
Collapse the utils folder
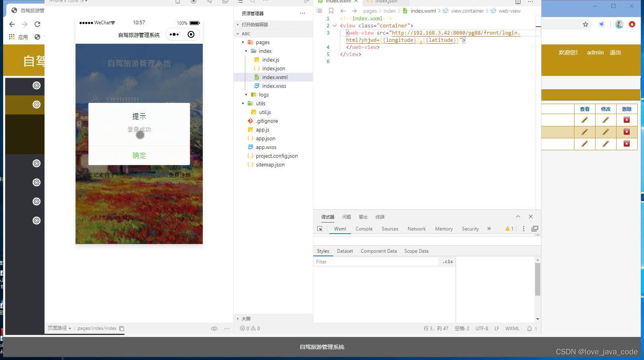pyautogui.click(x=243, y=103)
